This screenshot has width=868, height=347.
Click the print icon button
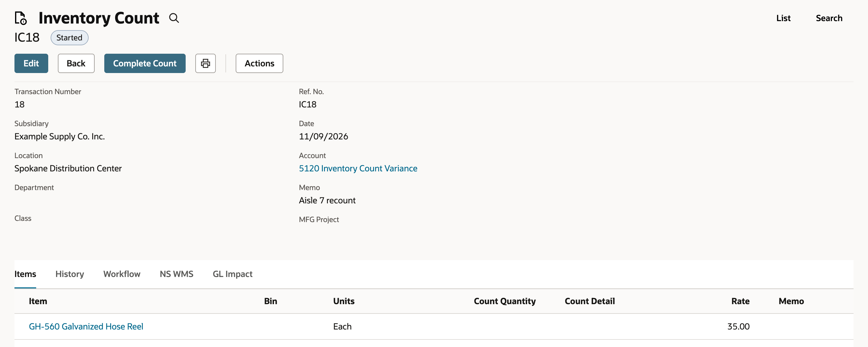pyautogui.click(x=206, y=63)
